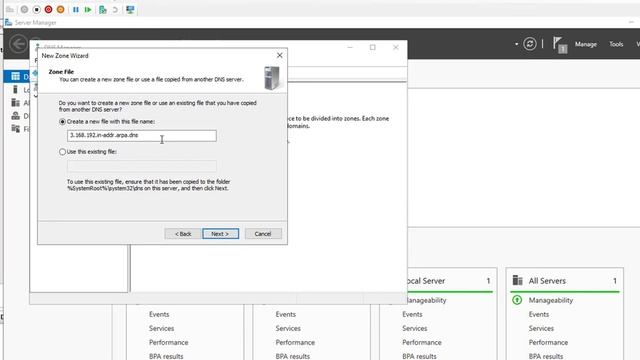Open the Manage menu
This screenshot has height=360, width=640.
coord(586,44)
